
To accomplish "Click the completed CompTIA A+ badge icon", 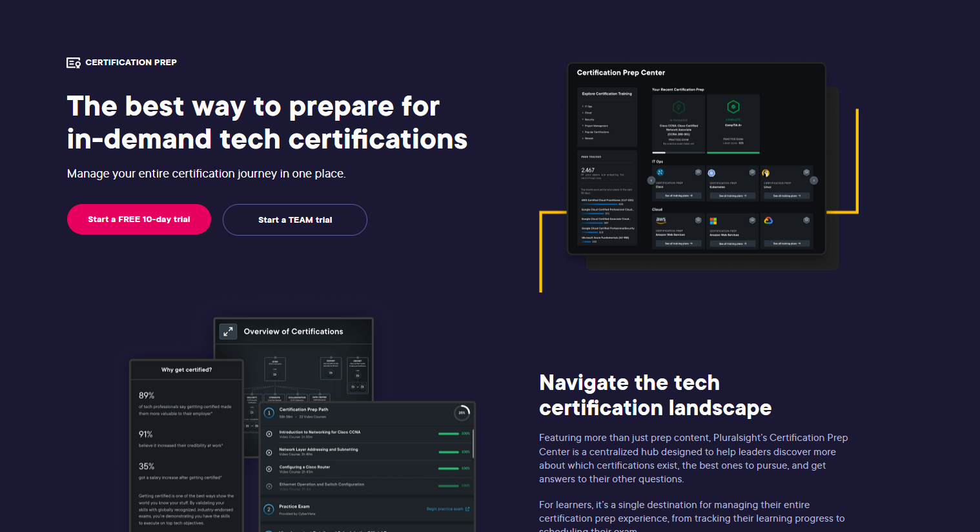I will pos(733,107).
